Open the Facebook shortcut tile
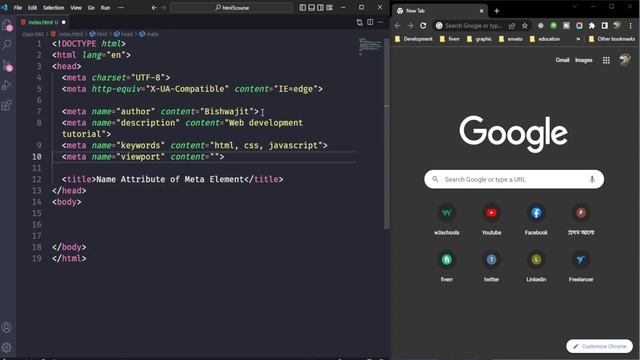640x360 pixels. pos(536,220)
